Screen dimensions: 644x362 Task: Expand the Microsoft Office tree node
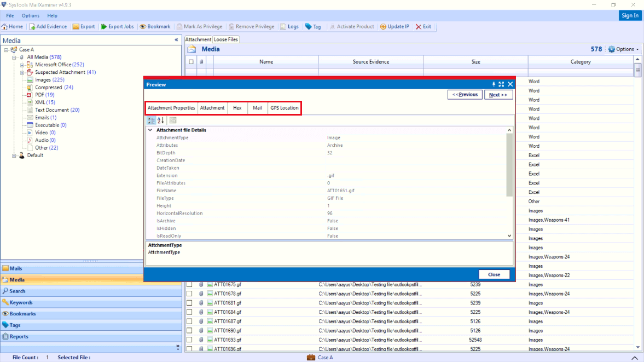coord(22,65)
